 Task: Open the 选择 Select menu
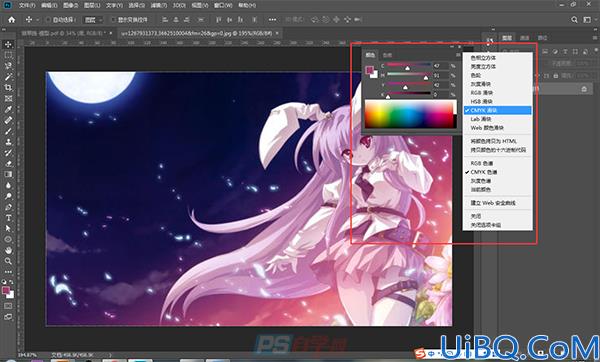(x=136, y=5)
